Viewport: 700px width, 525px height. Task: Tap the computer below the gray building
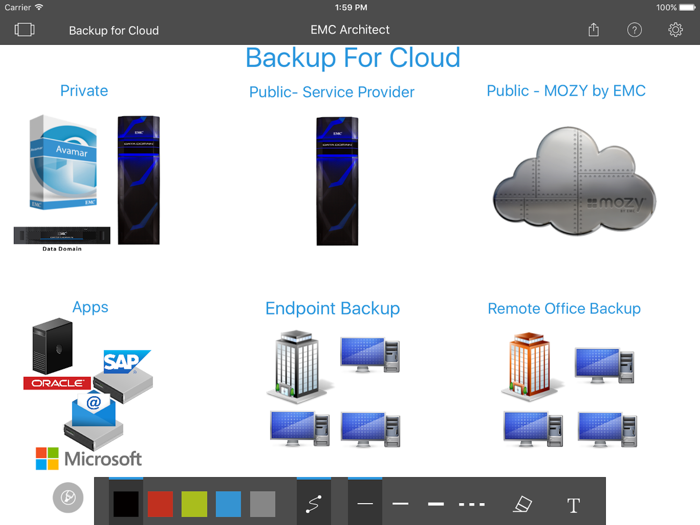point(300,429)
